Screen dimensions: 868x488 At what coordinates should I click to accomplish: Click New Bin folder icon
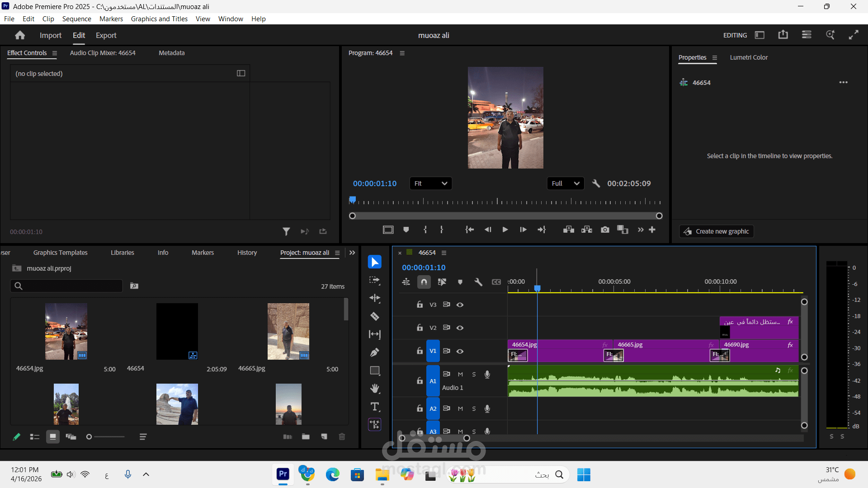pyautogui.click(x=306, y=436)
